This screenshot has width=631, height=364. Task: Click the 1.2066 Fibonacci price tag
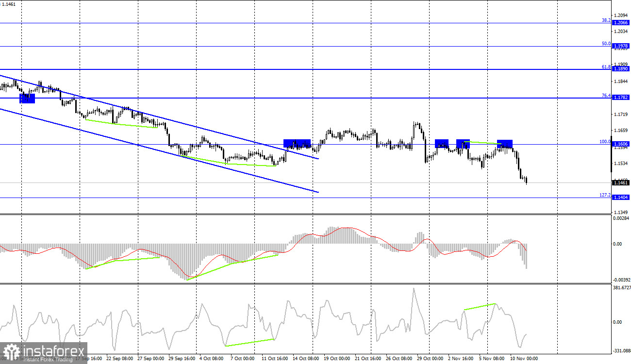pos(621,23)
